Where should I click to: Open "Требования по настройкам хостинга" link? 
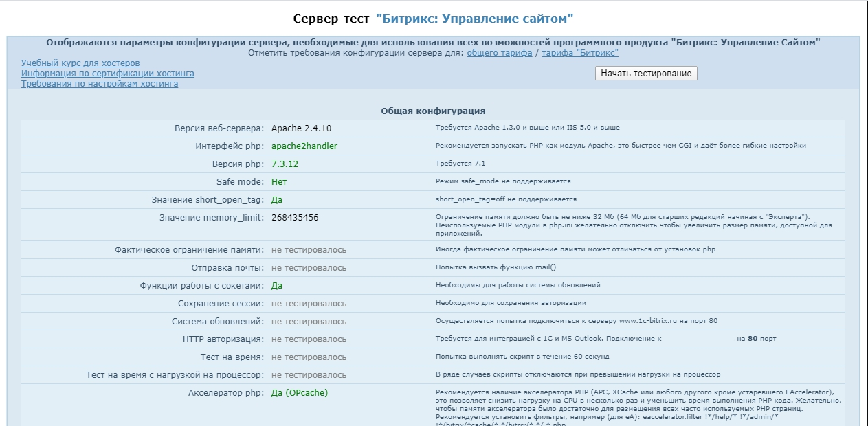(100, 84)
